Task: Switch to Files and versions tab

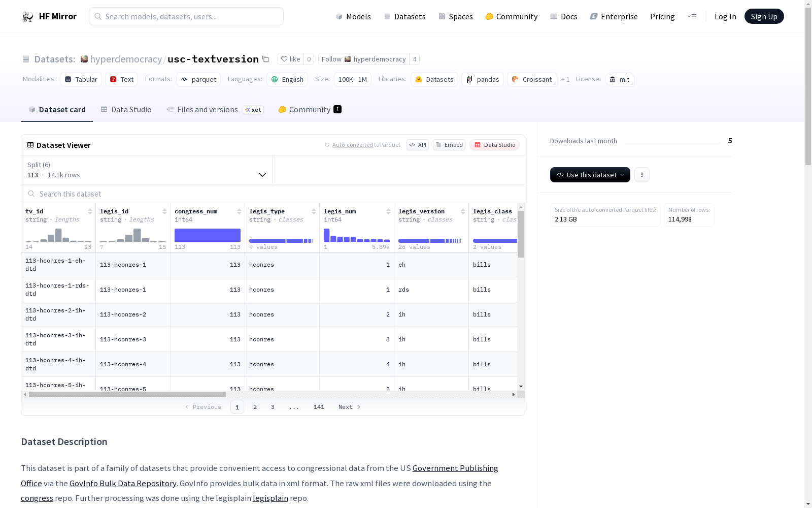Action: [215, 110]
